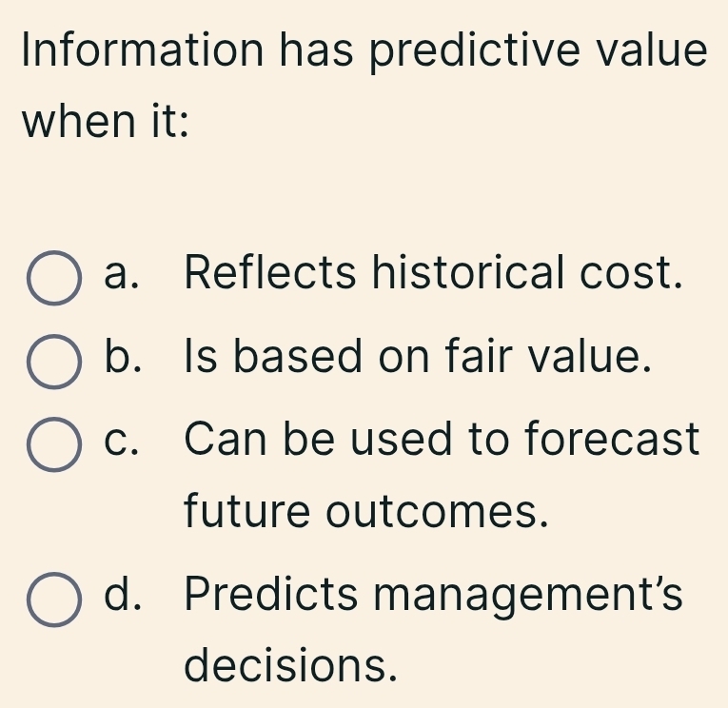Pick the radio button for option d
This screenshot has width=728, height=708.
(51, 599)
